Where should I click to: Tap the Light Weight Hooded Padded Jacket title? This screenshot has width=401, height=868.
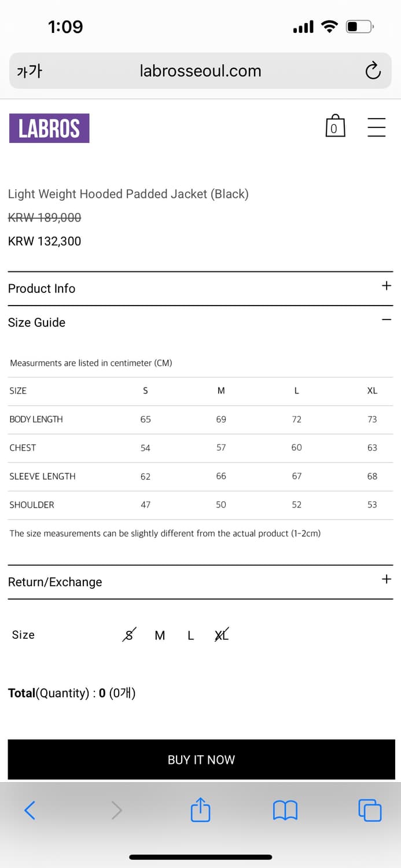(128, 194)
